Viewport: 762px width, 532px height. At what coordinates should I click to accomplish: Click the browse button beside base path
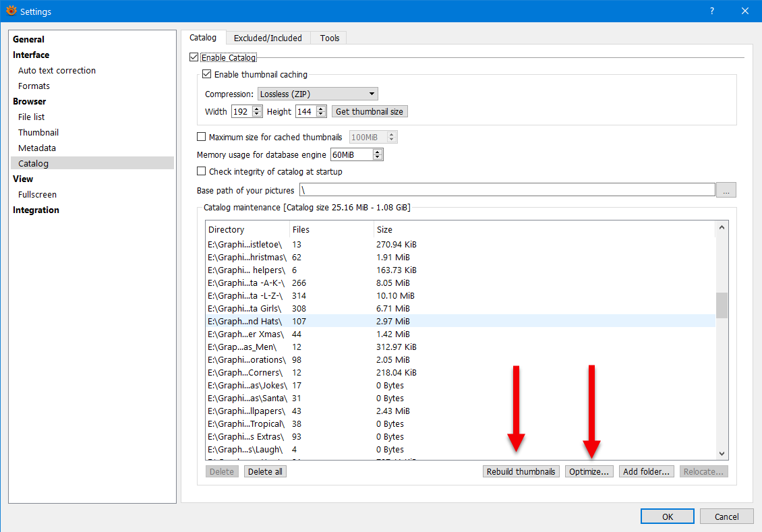click(x=726, y=190)
